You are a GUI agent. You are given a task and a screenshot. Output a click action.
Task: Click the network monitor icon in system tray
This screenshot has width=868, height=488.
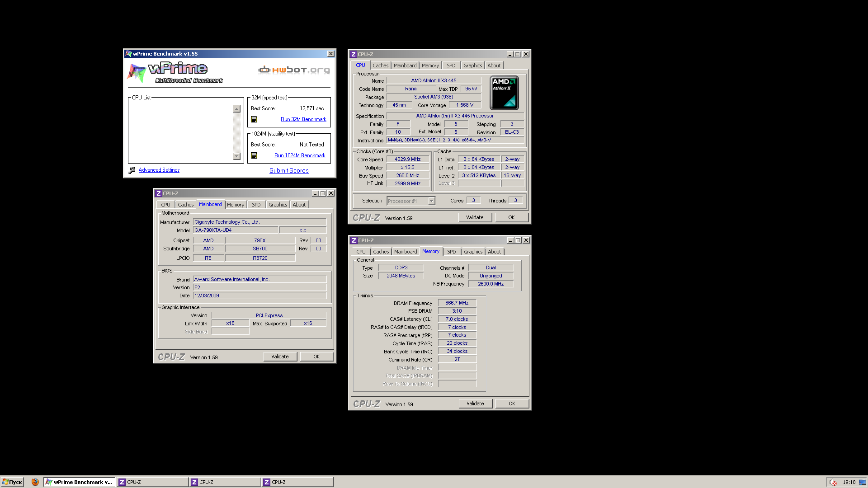(863, 482)
